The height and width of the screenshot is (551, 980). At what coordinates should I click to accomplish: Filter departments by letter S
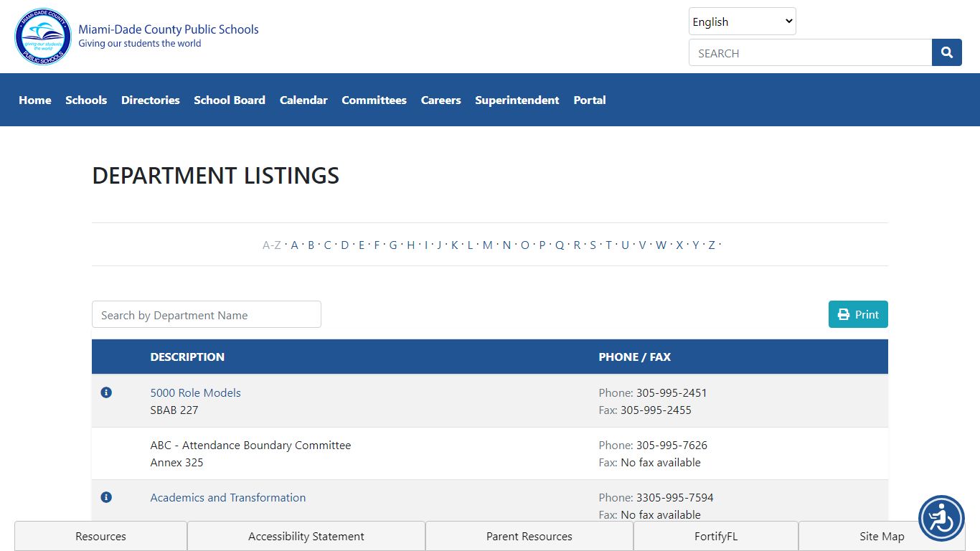[593, 245]
